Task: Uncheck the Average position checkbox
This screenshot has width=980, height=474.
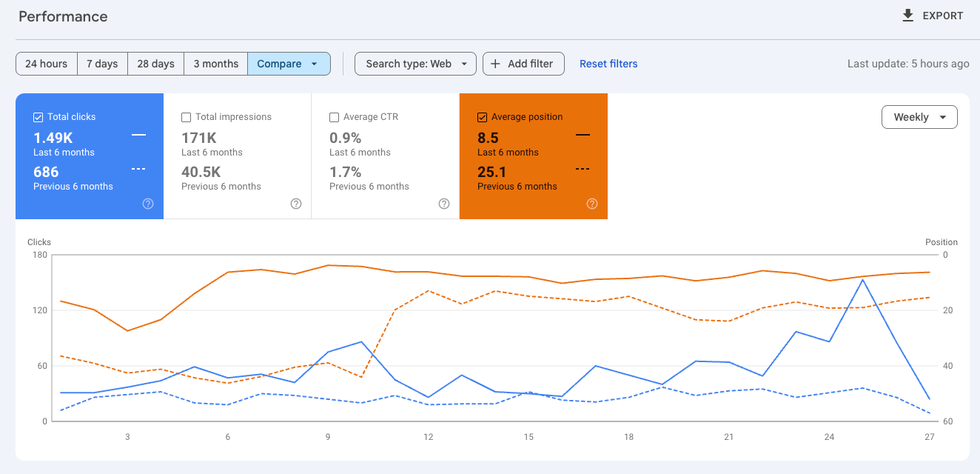Action: [483, 117]
